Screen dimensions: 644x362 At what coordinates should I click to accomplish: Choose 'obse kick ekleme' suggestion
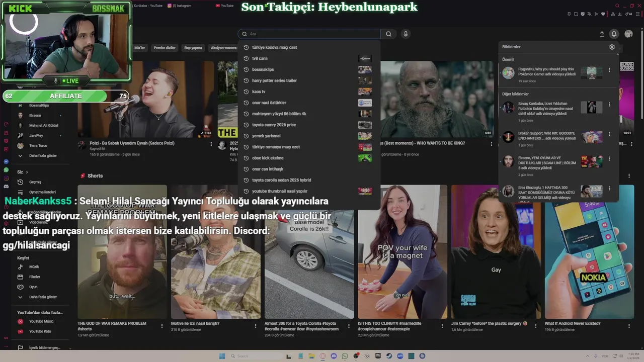309,158
